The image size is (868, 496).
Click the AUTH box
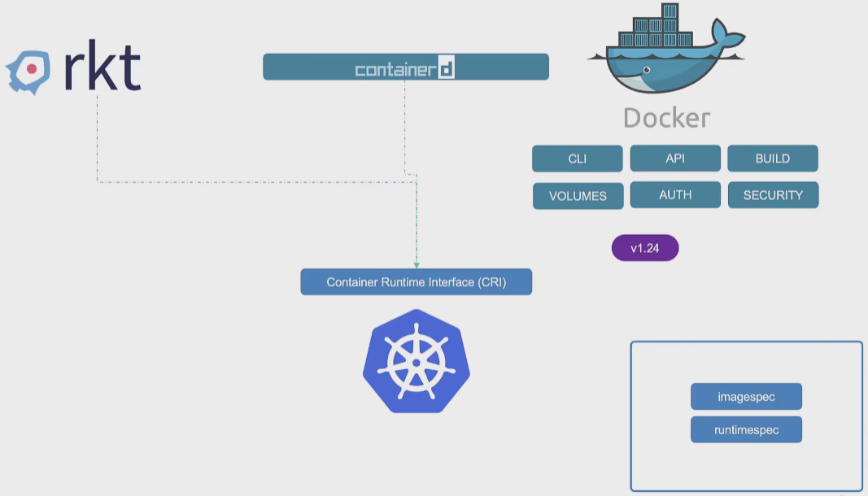point(674,195)
